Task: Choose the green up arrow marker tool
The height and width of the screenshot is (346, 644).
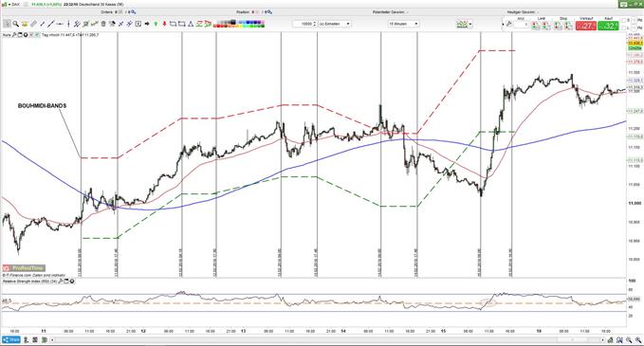Action: [156, 25]
